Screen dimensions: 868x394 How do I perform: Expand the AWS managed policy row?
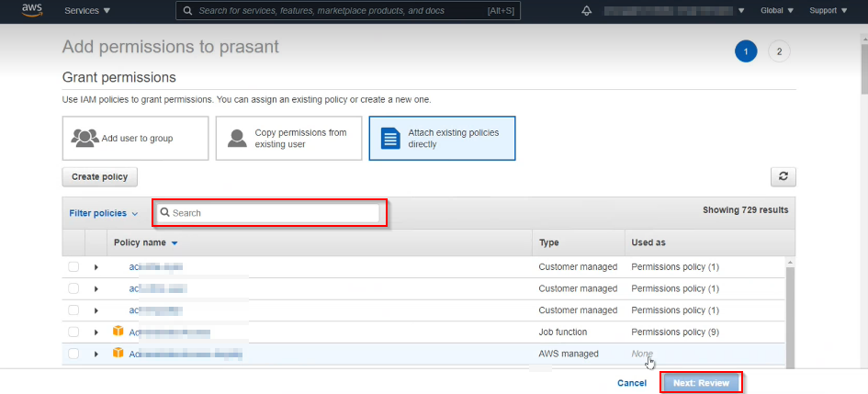point(96,354)
